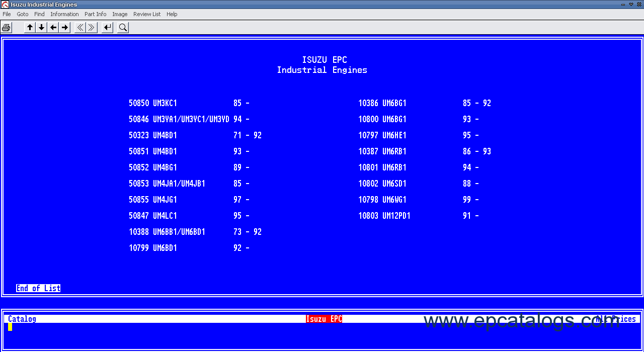
Task: Select catalog 10797 UM6HE1
Action: (x=419, y=135)
